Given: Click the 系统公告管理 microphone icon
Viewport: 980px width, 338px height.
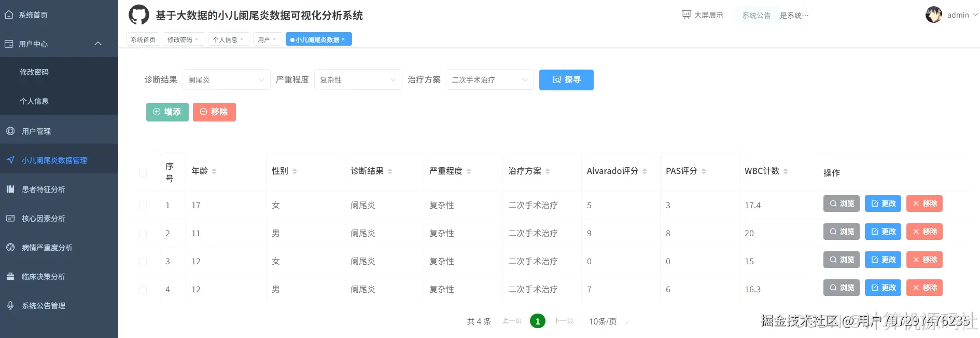Looking at the screenshot, I should pyautogui.click(x=10, y=306).
